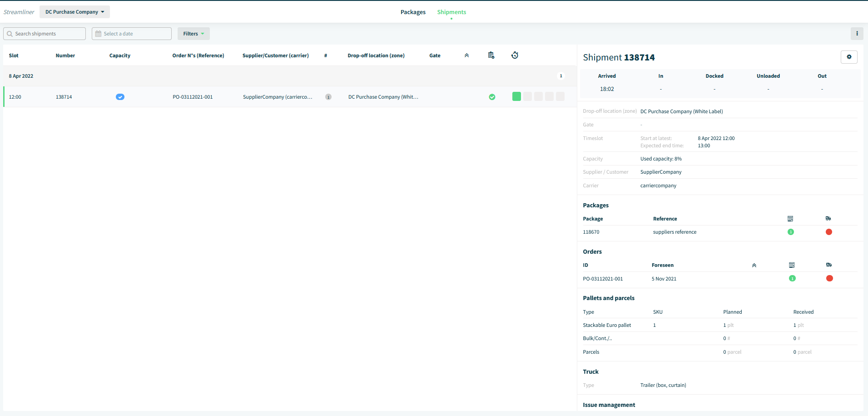Open order PO-03112021-001 in shipment row

pyautogui.click(x=193, y=97)
